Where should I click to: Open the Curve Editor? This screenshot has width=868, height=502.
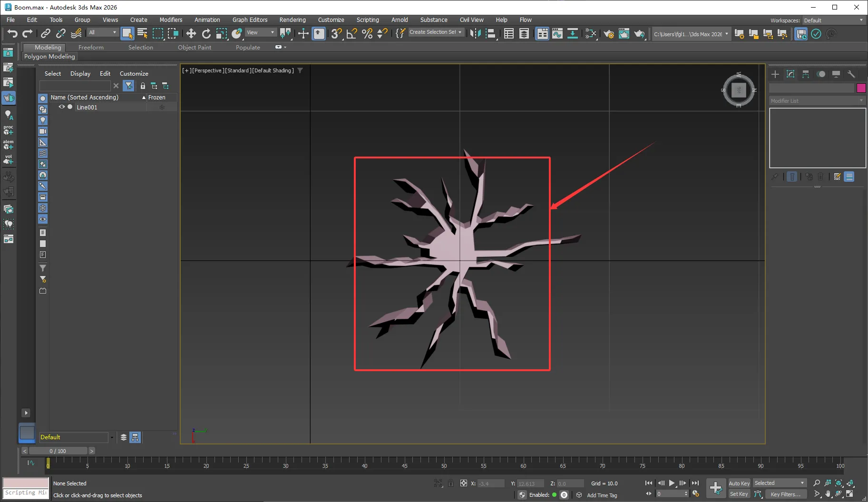(557, 33)
